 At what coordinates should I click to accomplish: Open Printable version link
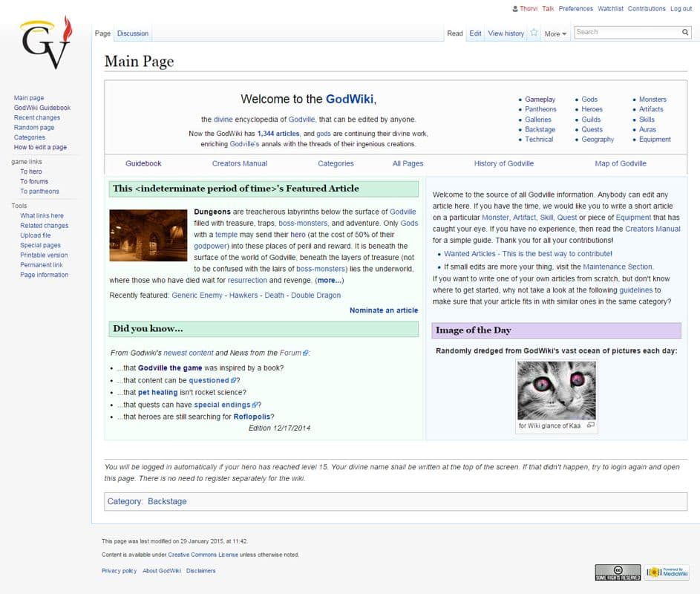click(44, 255)
